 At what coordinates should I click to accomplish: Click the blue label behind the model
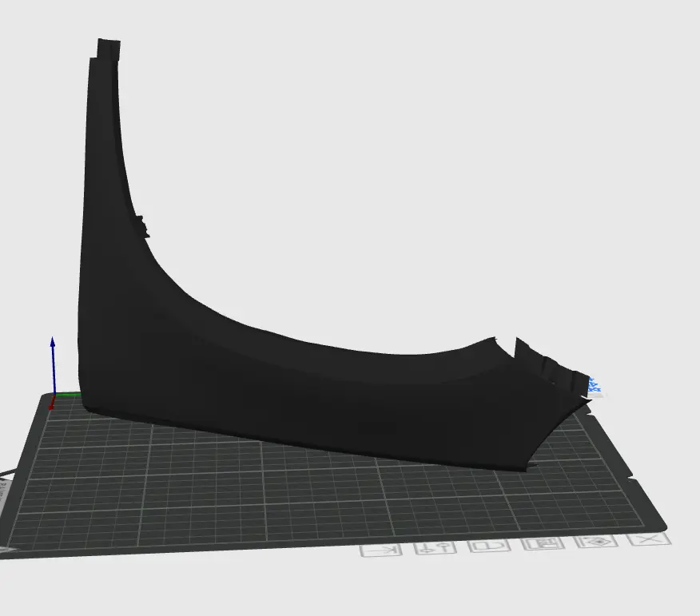pyautogui.click(x=595, y=387)
